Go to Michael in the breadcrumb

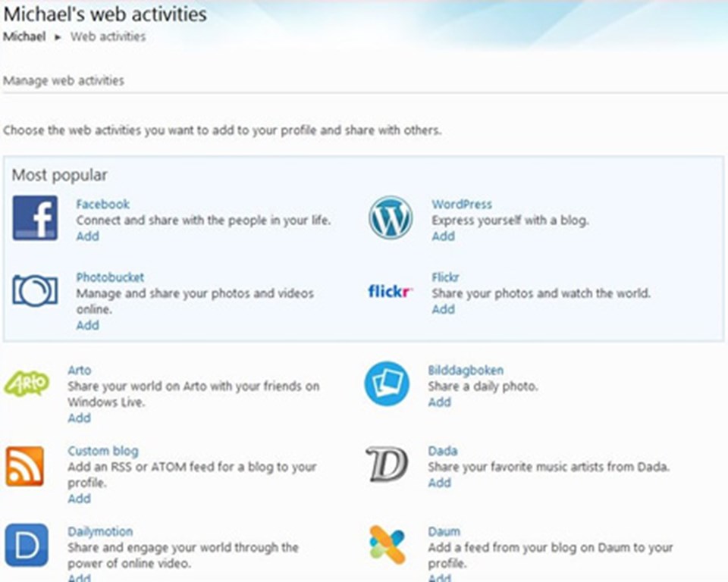click(x=24, y=36)
